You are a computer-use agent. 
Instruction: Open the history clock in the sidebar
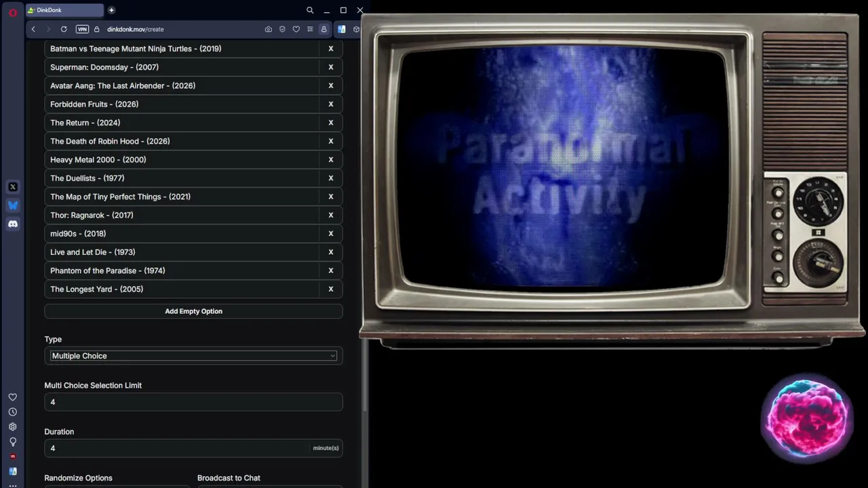tap(13, 412)
